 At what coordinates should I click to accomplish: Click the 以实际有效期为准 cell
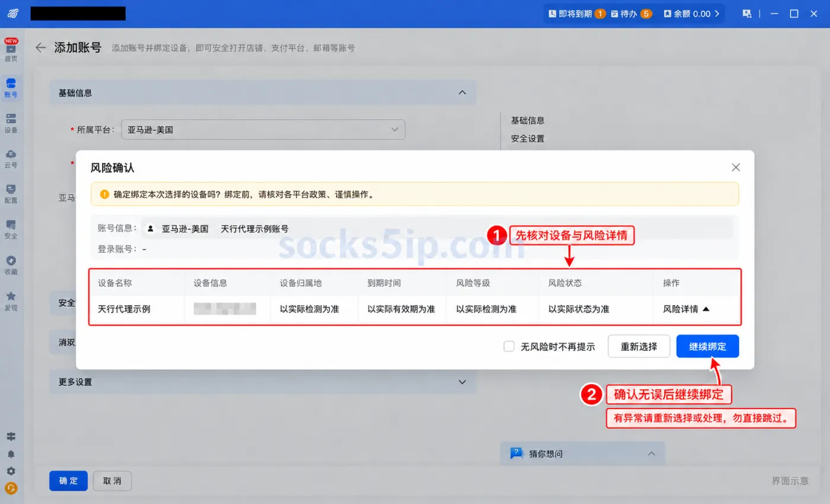(x=401, y=309)
